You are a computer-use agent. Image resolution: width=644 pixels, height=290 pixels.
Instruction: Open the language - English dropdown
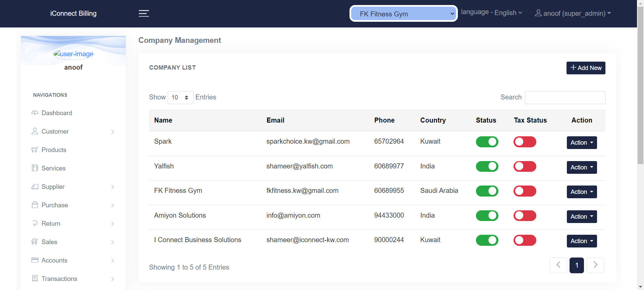[x=491, y=13]
